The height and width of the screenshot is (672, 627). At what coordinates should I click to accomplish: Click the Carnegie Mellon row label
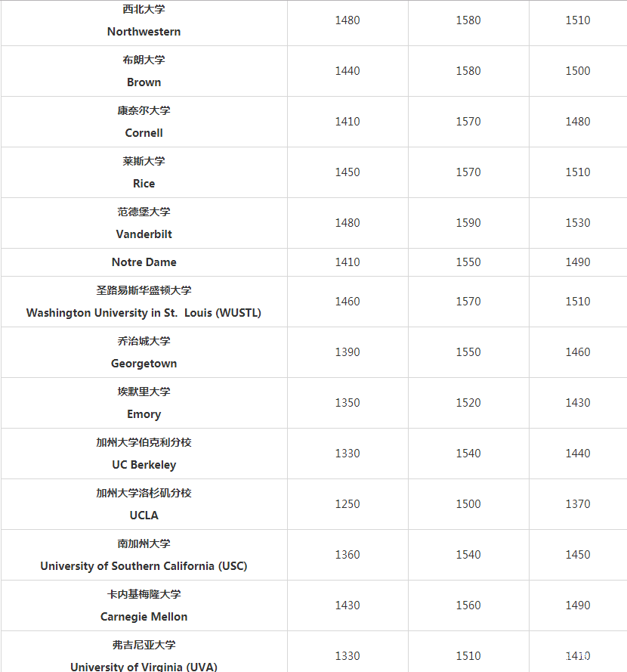(144, 617)
